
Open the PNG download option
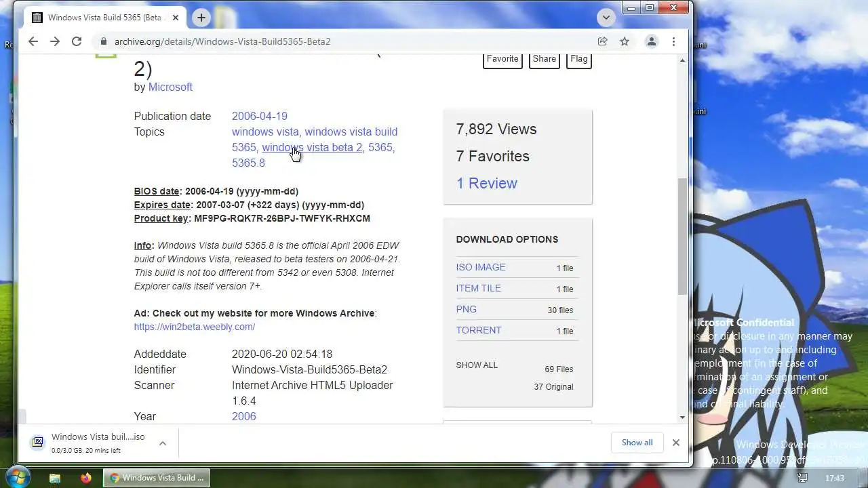(x=467, y=309)
